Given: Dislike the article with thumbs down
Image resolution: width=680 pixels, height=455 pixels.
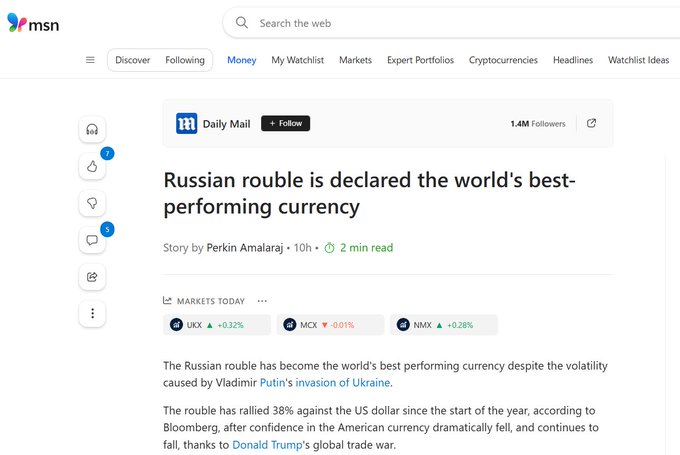Looking at the screenshot, I should coord(92,203).
